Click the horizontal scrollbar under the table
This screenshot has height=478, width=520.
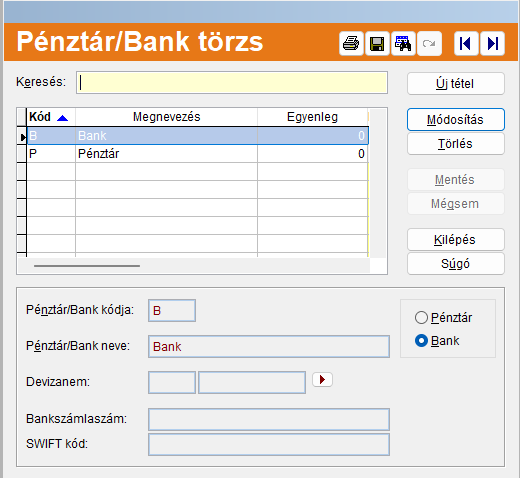tap(87, 266)
